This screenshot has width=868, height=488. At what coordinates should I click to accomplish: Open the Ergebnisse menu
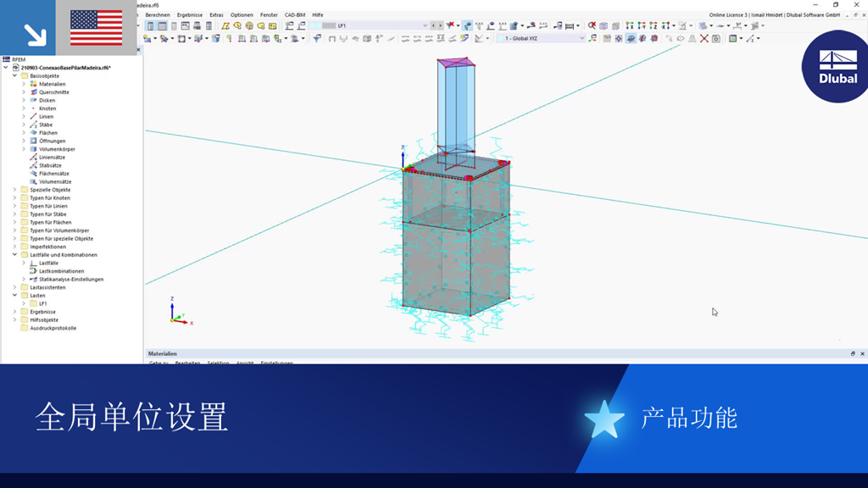(x=190, y=15)
